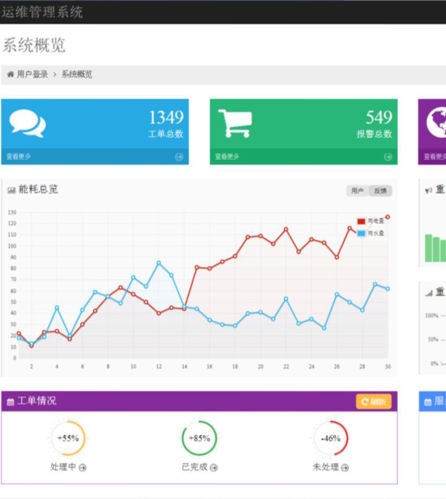Click the 工单情况 panel heading
Viewport: 446px width, 499px height.
click(x=37, y=401)
